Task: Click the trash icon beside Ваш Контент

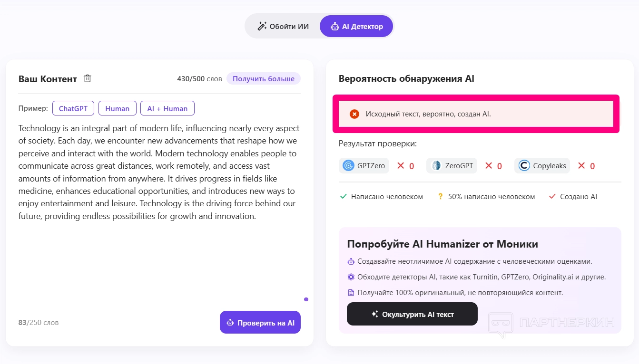Action: pyautogui.click(x=88, y=78)
